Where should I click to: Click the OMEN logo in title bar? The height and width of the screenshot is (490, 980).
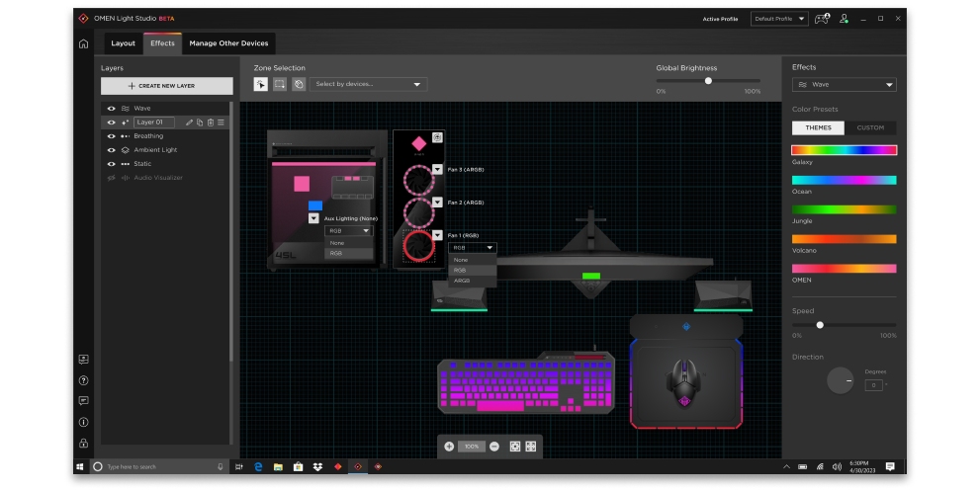(x=83, y=18)
